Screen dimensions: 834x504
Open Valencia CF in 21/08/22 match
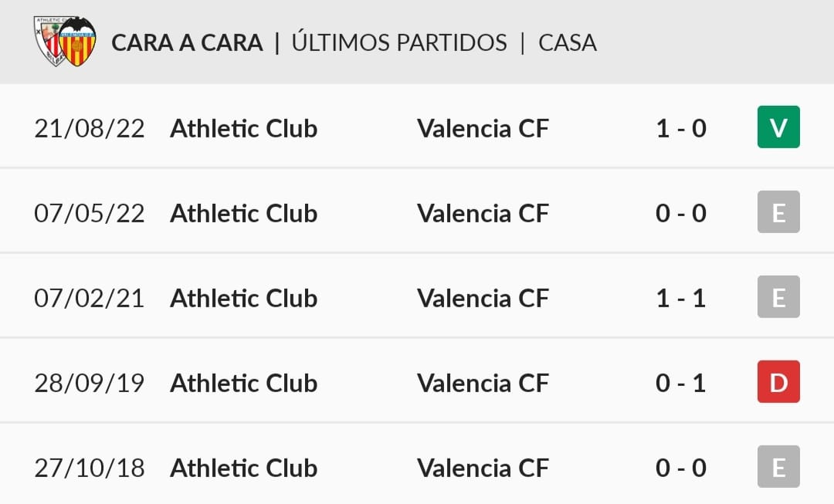483,128
